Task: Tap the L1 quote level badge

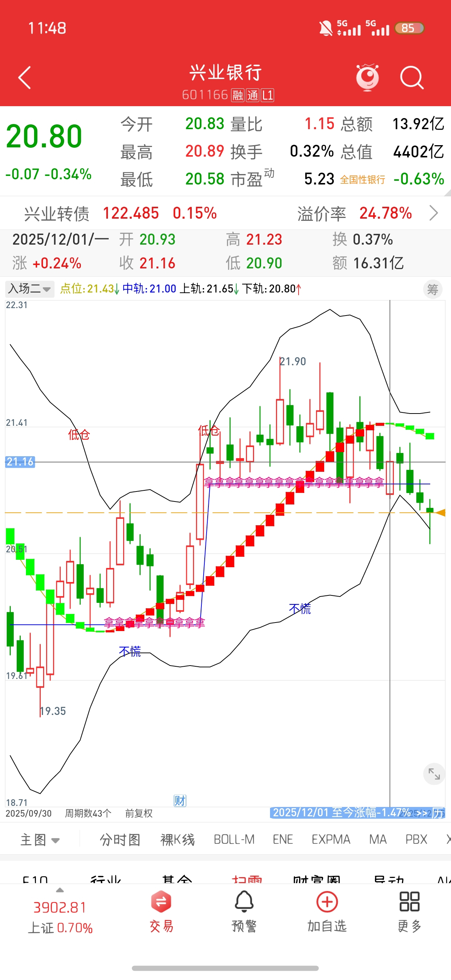Action: [x=267, y=95]
